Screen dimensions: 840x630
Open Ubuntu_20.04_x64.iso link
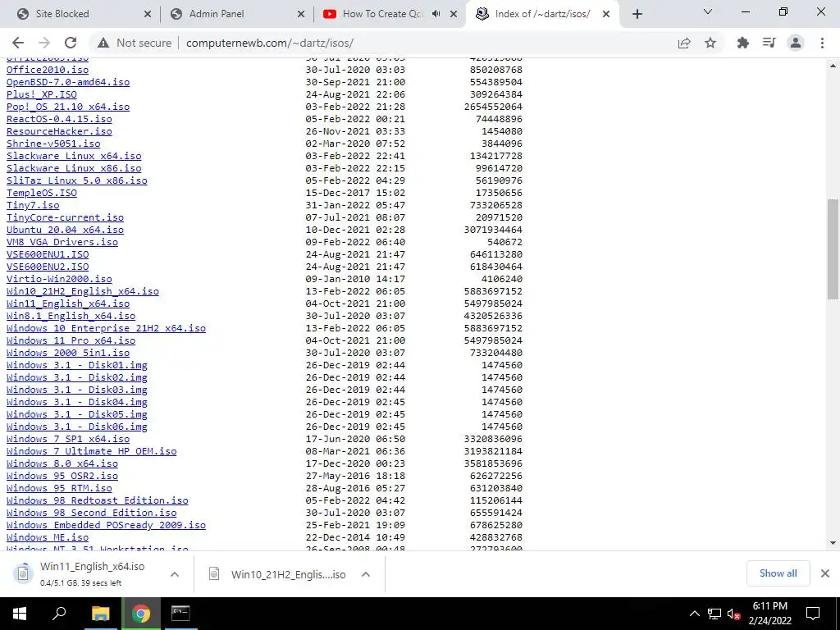[x=66, y=230]
